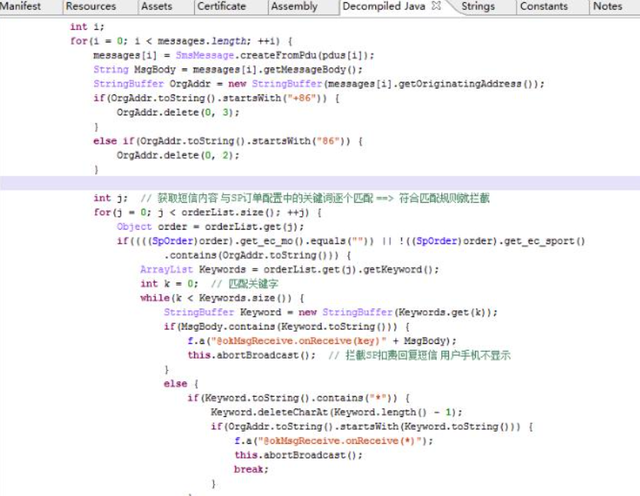Image resolution: width=640 pixels, height=496 pixels.
Task: Click the get_ec_mo() method call
Action: pos(272,241)
